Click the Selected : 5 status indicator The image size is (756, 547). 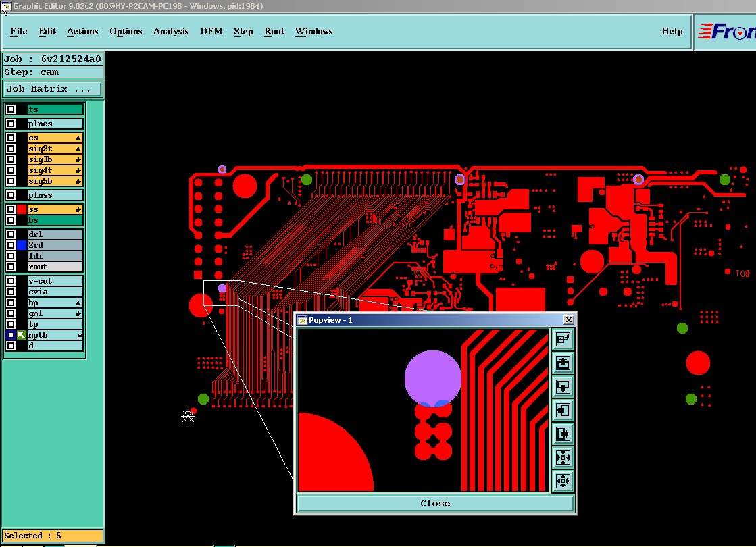pos(53,536)
